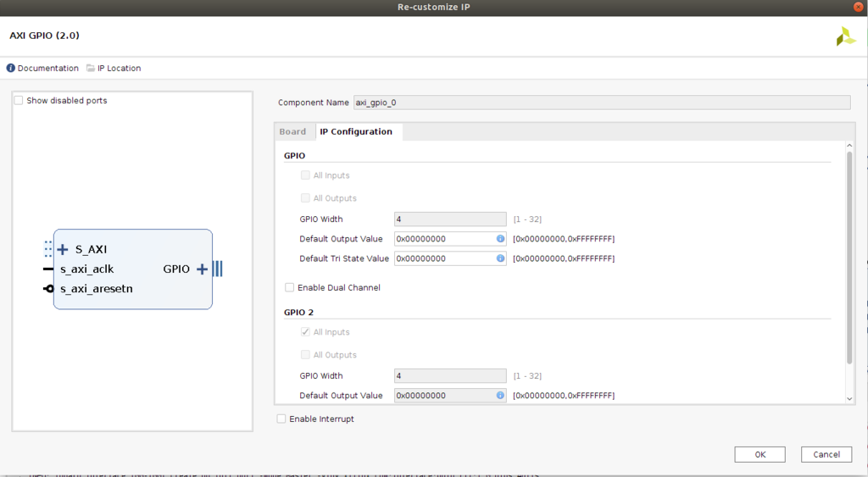Select the IP Configuration tab
868x477 pixels.
tap(356, 131)
